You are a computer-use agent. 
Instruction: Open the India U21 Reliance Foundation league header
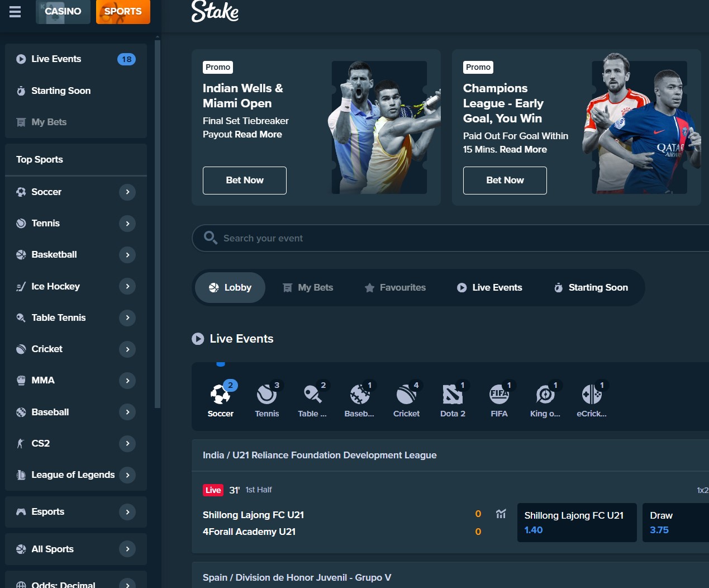click(x=450, y=455)
